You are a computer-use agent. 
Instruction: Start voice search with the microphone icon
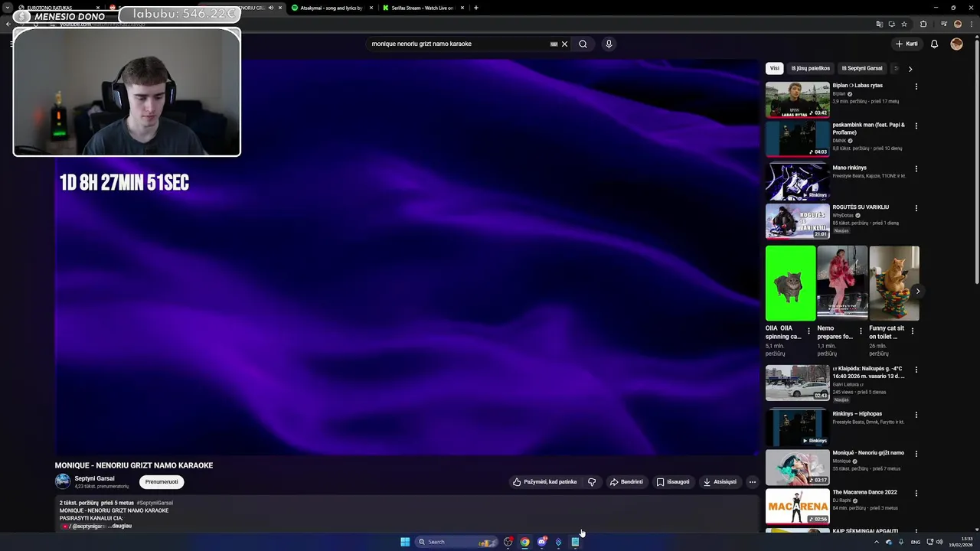tap(609, 44)
